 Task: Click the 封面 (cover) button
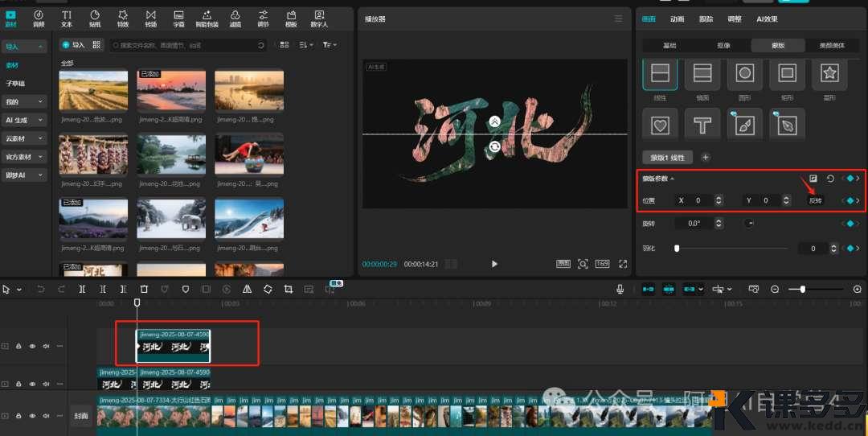tap(81, 416)
